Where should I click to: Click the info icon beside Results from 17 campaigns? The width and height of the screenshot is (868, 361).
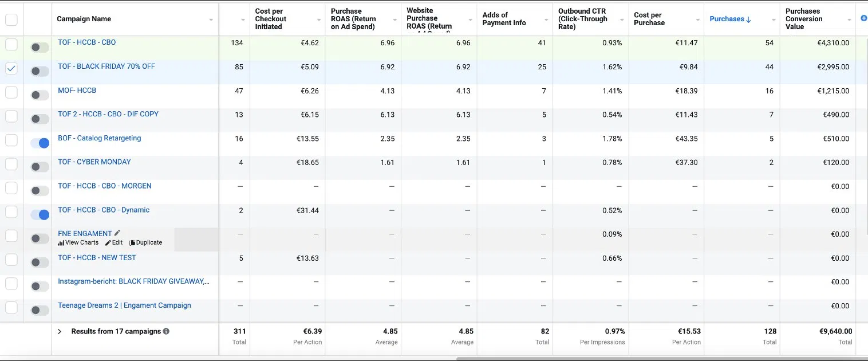(x=166, y=331)
